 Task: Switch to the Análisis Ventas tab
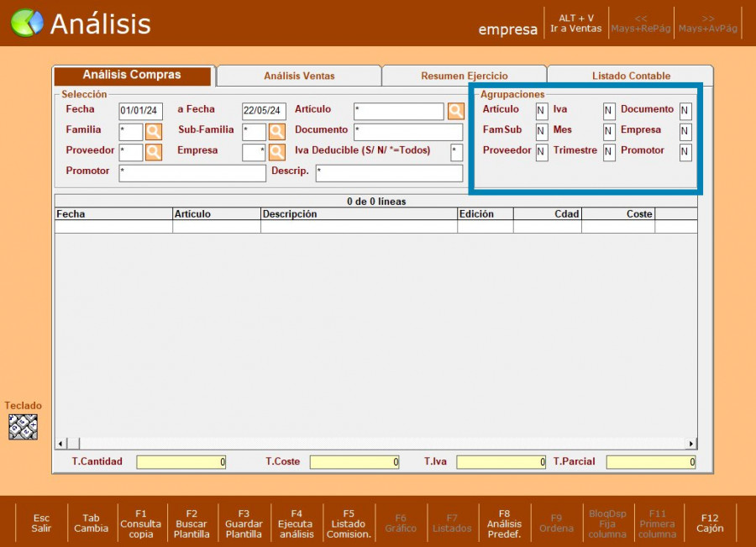[x=299, y=76]
